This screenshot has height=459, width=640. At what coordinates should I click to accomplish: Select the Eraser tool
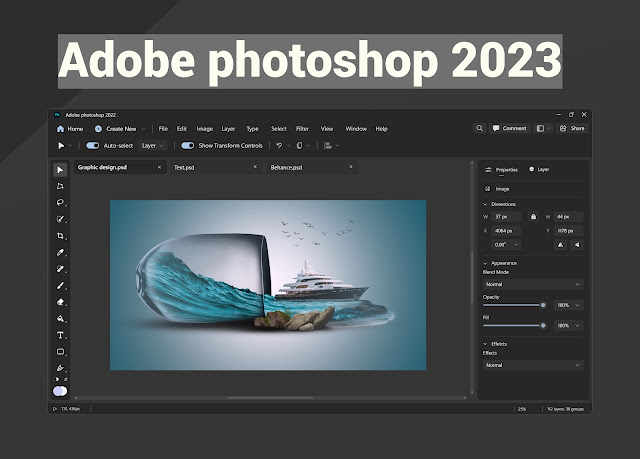coord(60,302)
